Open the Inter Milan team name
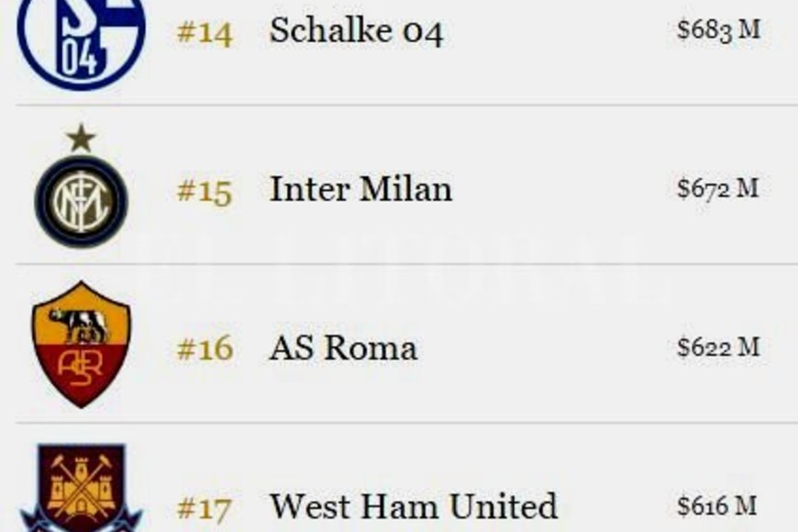The width and height of the screenshot is (798, 532). tap(360, 190)
